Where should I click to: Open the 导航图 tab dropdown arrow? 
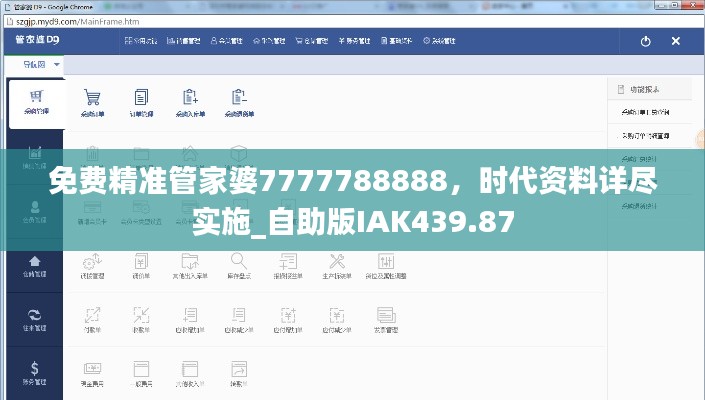pyautogui.click(x=57, y=65)
